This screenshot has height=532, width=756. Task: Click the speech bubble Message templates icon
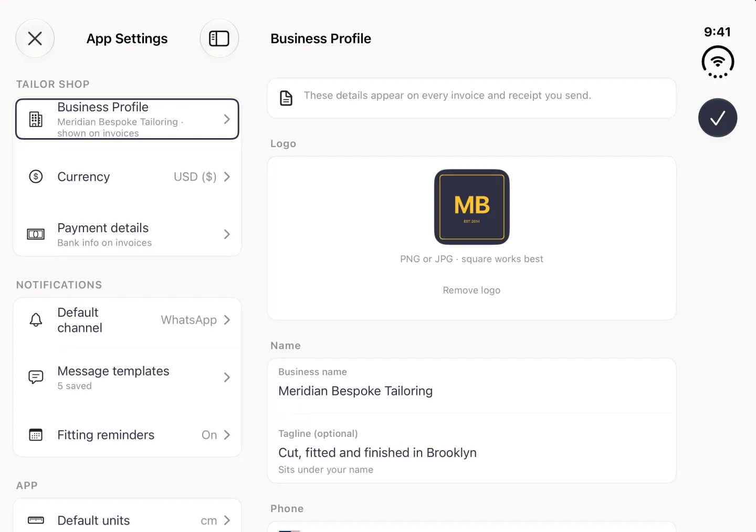pos(36,377)
